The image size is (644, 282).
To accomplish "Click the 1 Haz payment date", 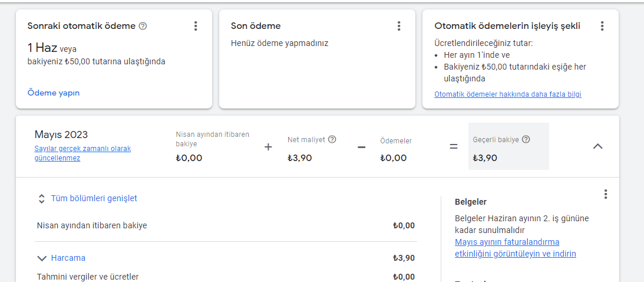I will pos(42,48).
